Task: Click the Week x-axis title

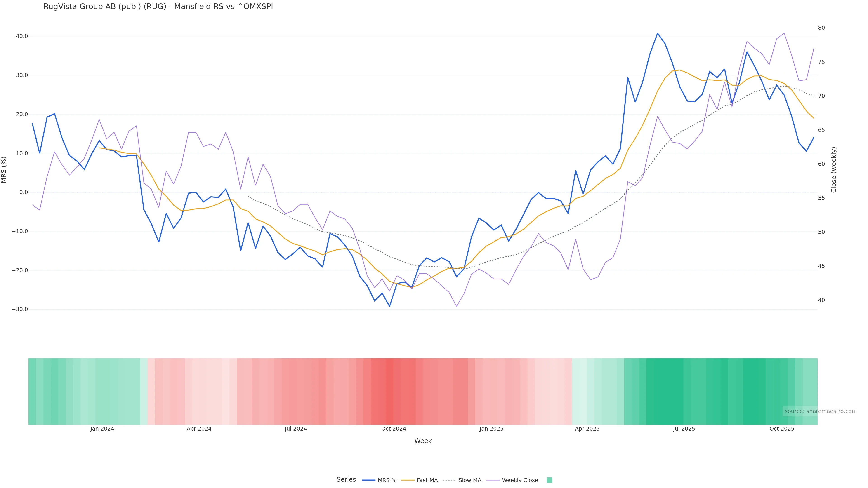Action: coord(422,441)
